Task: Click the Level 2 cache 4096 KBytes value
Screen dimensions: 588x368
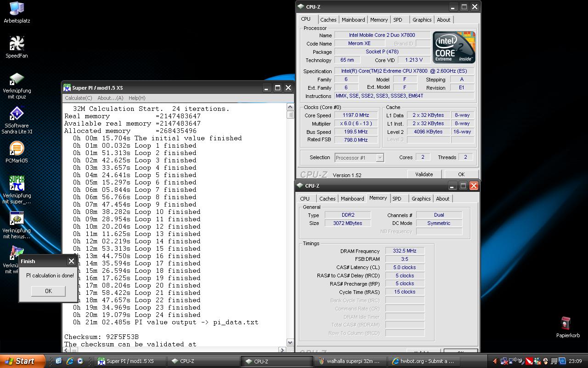Action: (428, 132)
